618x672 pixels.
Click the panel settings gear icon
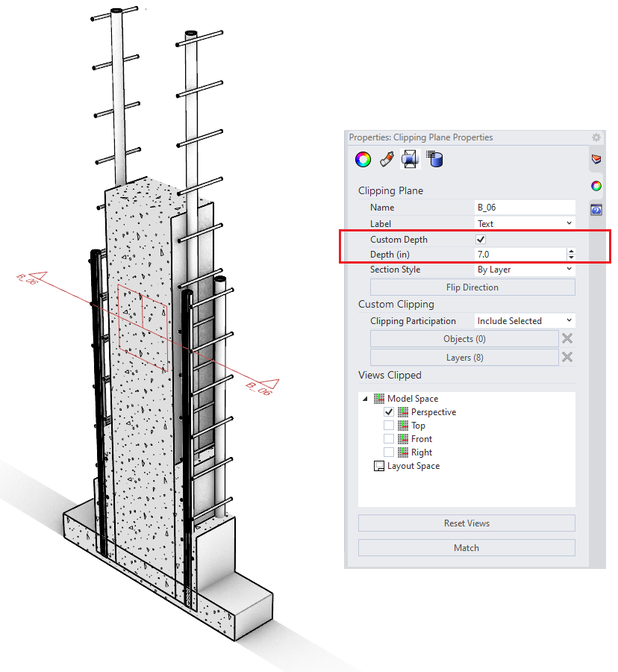point(596,137)
